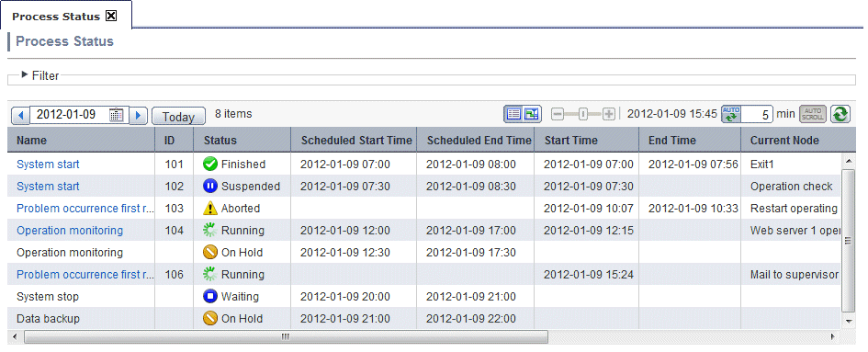Viewport: 868px width, 352px height.
Task: Sort by Scheduled Start Time column
Action: [x=354, y=141]
